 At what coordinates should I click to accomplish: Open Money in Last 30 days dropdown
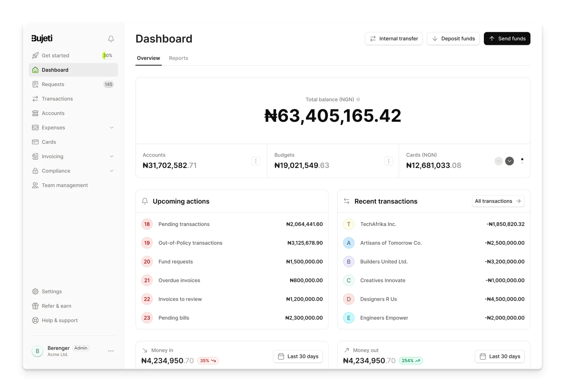pos(298,356)
